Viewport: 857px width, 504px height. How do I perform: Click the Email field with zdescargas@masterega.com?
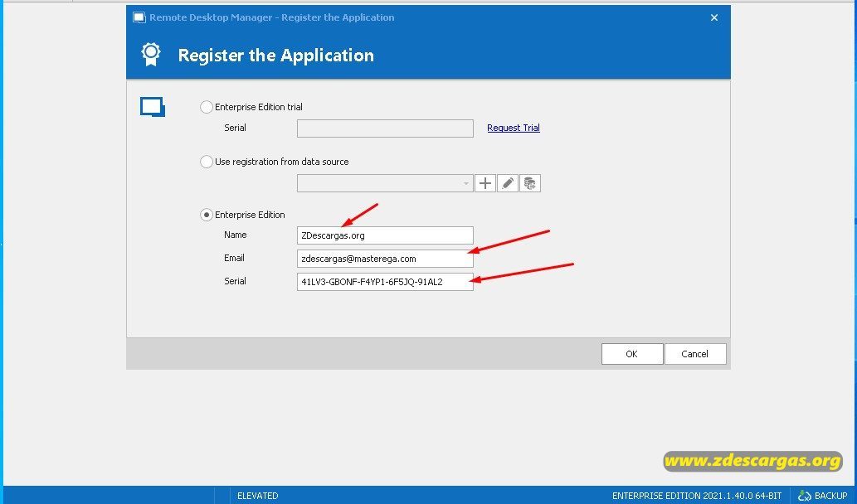click(385, 259)
